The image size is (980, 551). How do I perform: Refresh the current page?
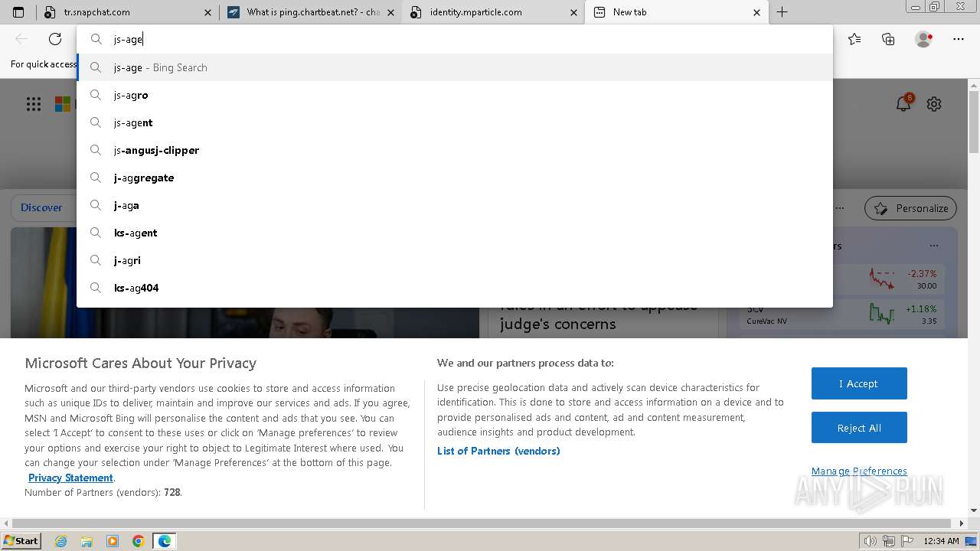tap(55, 39)
